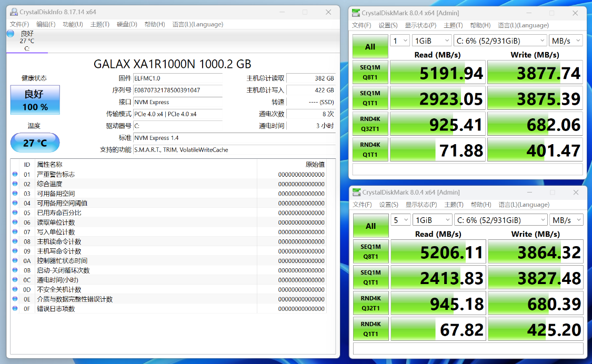This screenshot has height=364, width=592.
Task: Click the power-on count value 8 次
Action: [310, 114]
